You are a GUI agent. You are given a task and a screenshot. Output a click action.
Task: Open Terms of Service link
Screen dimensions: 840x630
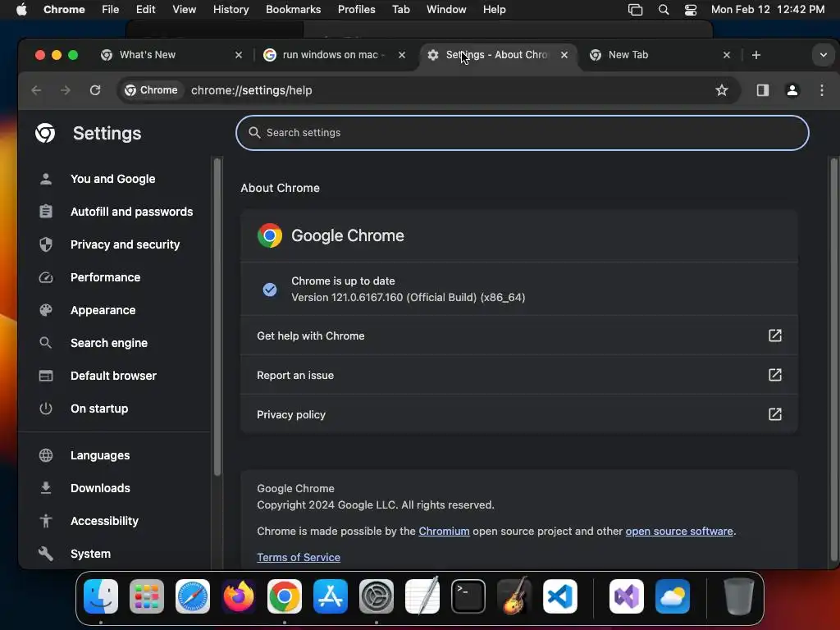tap(299, 557)
